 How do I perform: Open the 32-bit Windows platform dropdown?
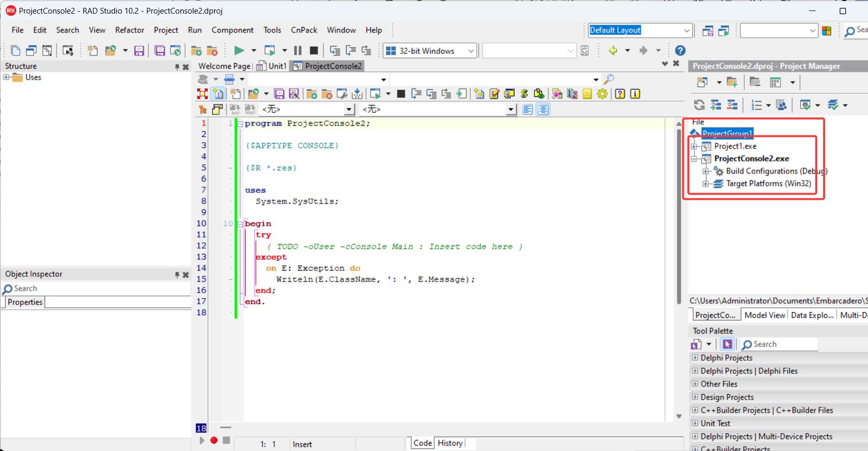coord(471,51)
